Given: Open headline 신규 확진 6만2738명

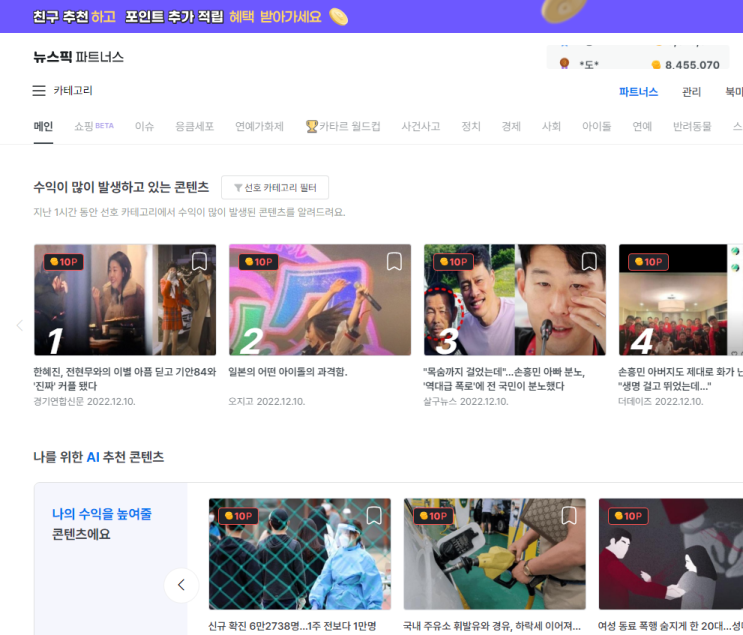Looking at the screenshot, I should point(292,626).
